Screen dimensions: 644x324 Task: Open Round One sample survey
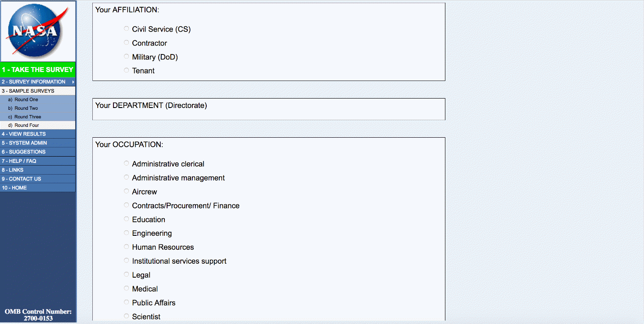pos(26,99)
